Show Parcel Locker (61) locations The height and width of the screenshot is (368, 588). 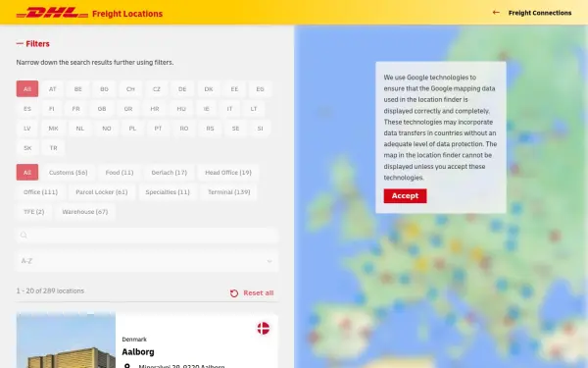pos(102,192)
